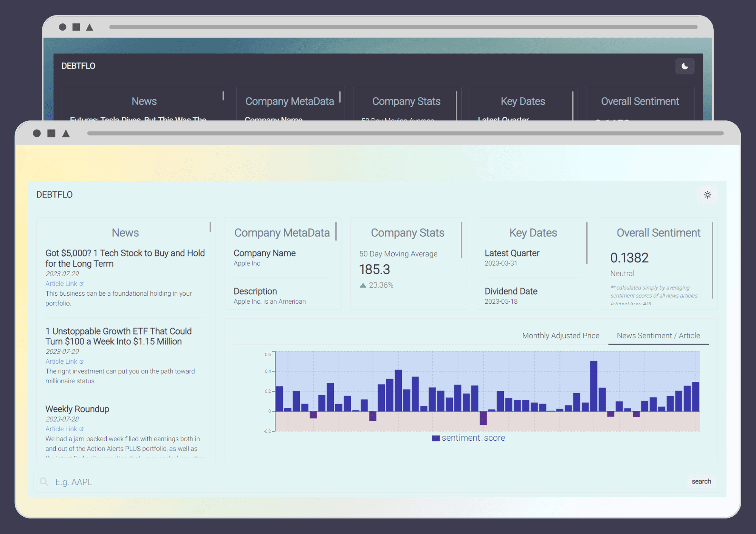Image resolution: width=756 pixels, height=534 pixels.
Task: Click sentiment_score legend swatch under chart
Action: (436, 438)
